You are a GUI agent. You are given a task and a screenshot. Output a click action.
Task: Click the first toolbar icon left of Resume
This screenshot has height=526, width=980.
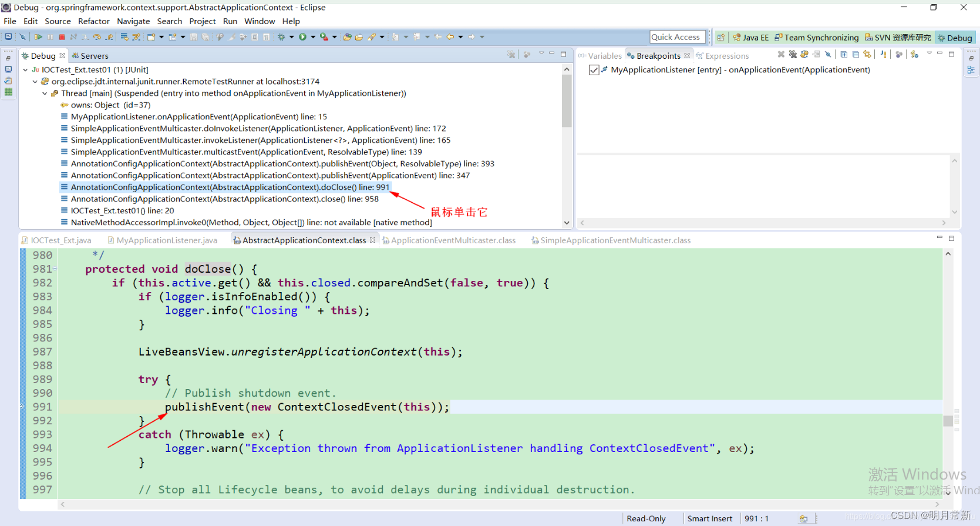pyautogui.click(x=22, y=37)
